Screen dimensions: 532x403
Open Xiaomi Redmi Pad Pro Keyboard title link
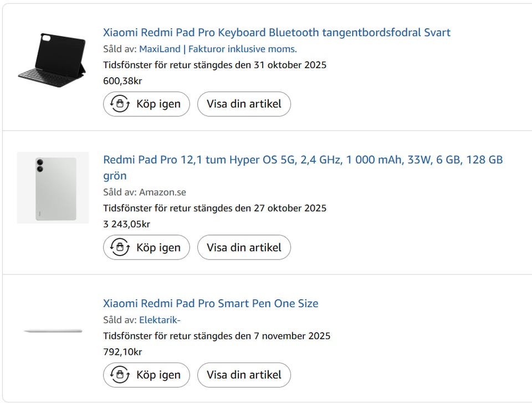tap(277, 32)
